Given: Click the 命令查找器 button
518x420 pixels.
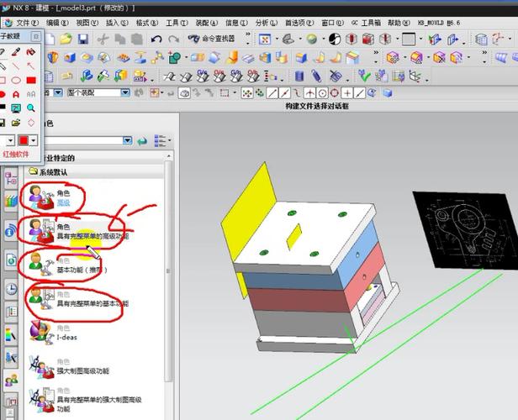Looking at the screenshot, I should [x=211, y=39].
